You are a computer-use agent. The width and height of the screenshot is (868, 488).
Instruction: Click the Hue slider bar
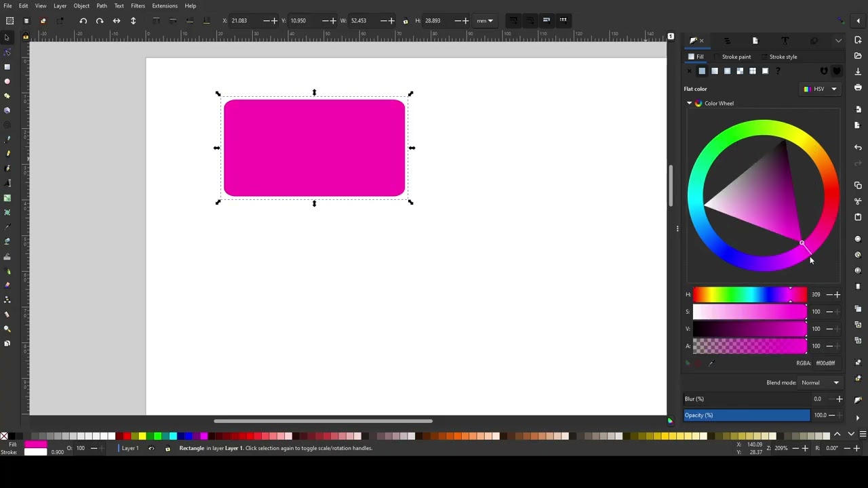749,295
